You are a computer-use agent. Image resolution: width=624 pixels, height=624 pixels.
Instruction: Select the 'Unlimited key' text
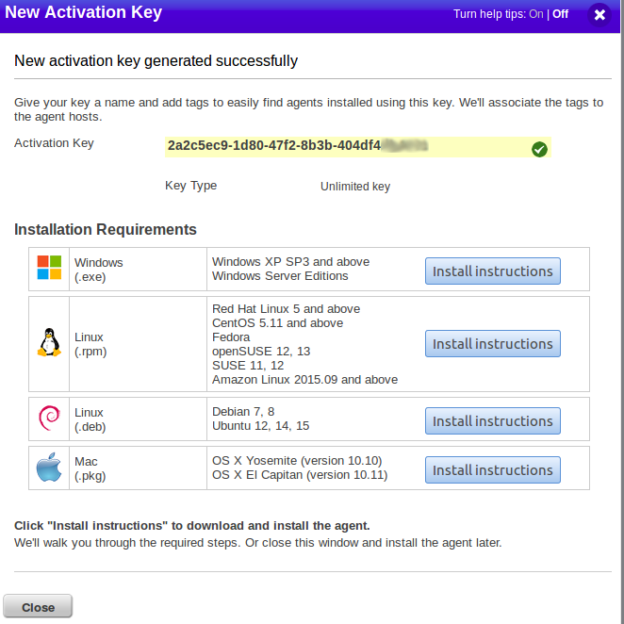355,186
